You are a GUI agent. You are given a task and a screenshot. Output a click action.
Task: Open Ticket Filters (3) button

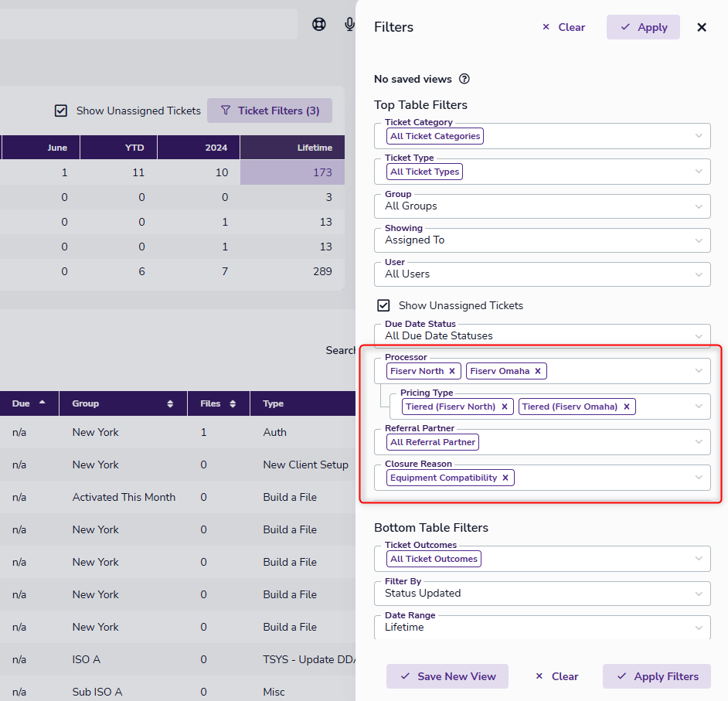coord(269,111)
